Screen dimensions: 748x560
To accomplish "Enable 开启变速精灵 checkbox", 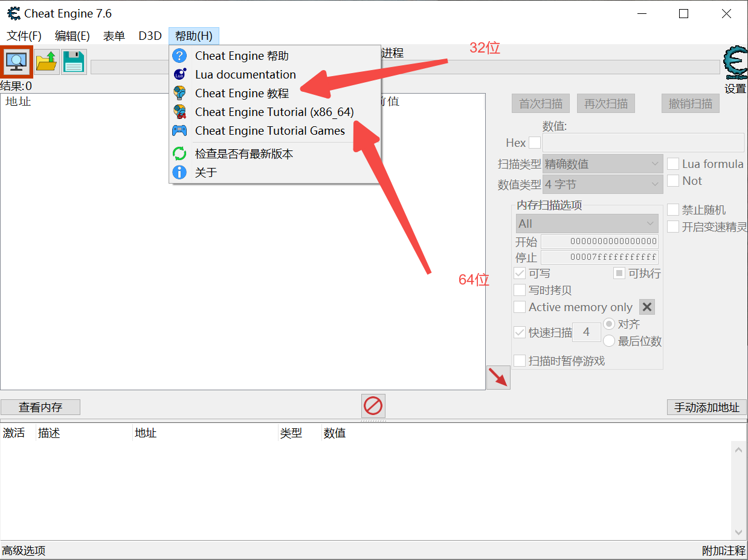I will (673, 227).
